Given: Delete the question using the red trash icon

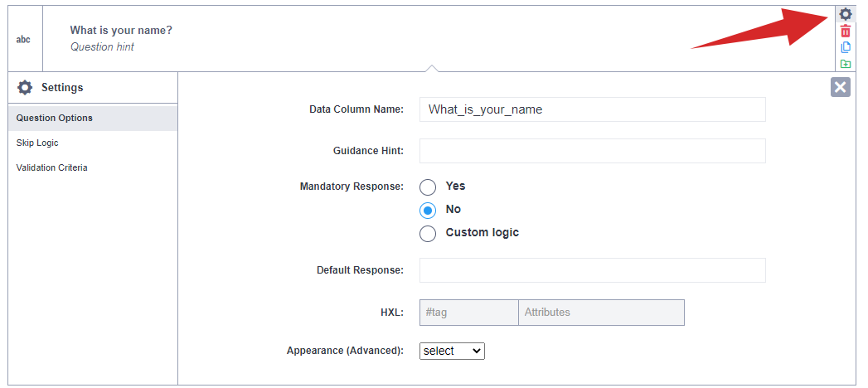Looking at the screenshot, I should pos(845,31).
